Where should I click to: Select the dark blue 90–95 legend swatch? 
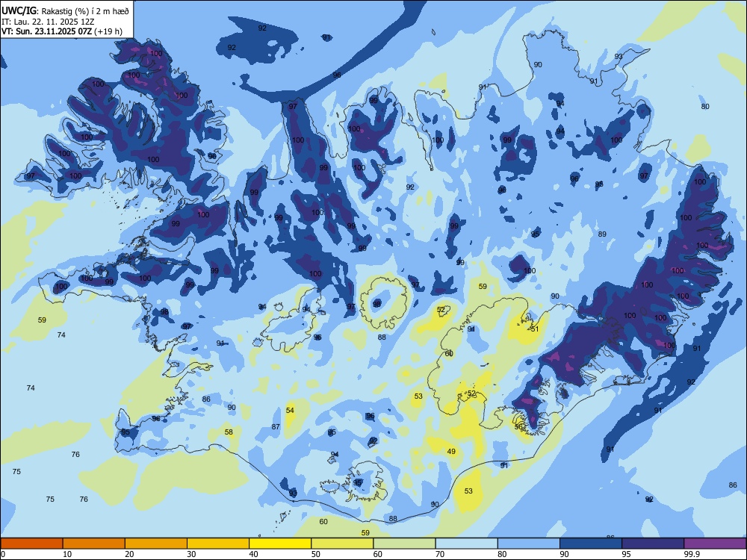pos(591,544)
